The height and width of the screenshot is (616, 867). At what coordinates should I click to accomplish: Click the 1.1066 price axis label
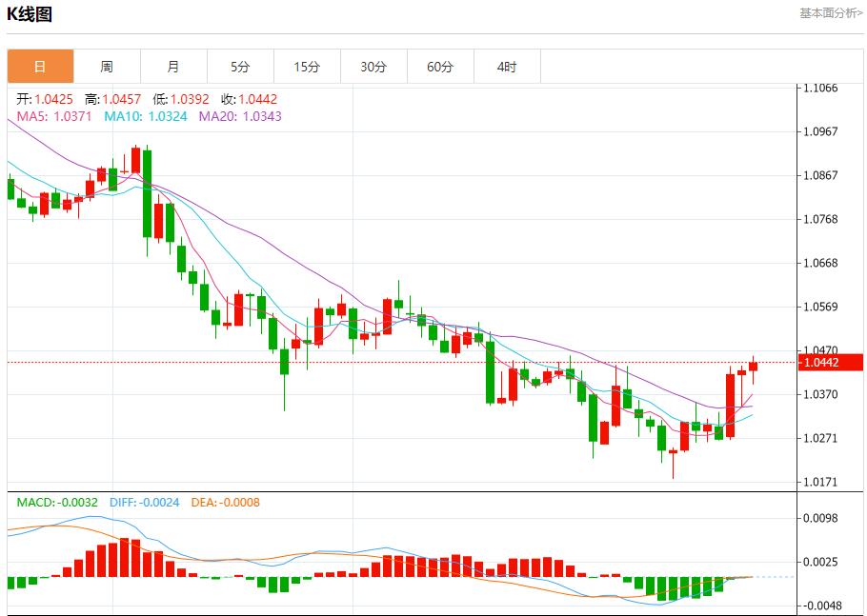point(820,88)
